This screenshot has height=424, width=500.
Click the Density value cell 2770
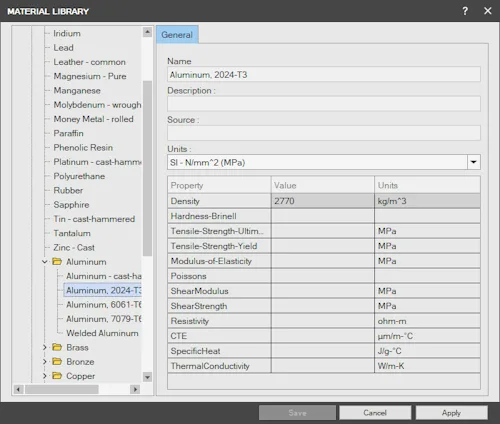pyautogui.click(x=323, y=201)
